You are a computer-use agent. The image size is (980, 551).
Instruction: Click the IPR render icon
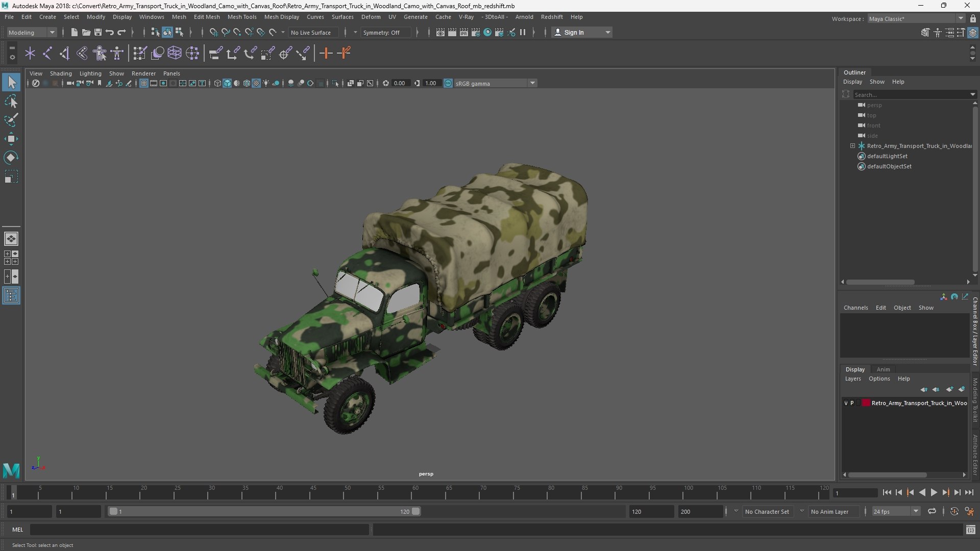coord(463,32)
